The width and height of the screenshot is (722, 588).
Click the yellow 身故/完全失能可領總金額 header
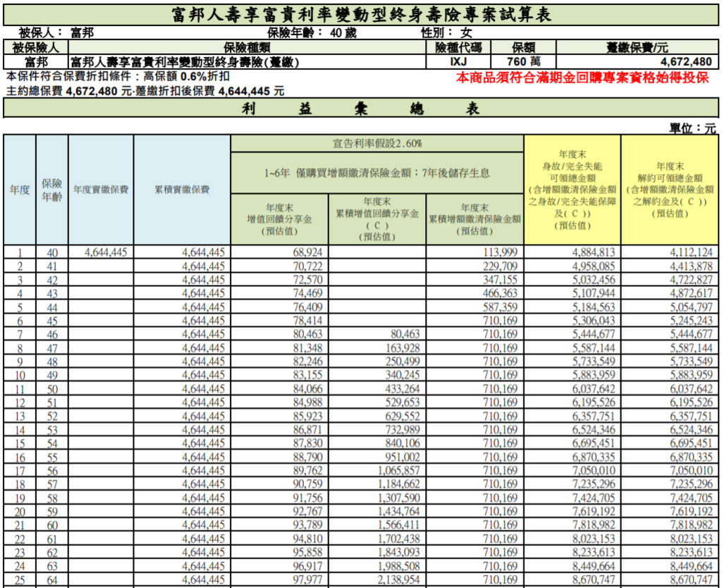click(x=573, y=190)
